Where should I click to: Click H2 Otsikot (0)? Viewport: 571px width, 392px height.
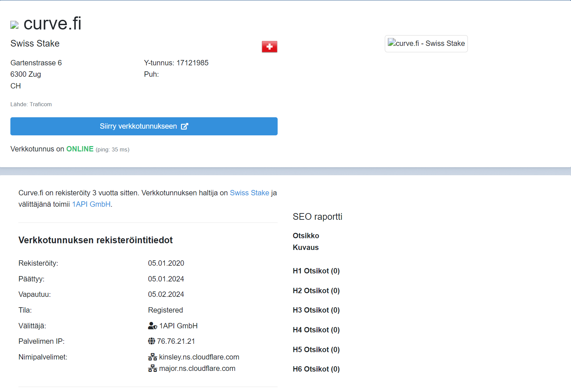coord(316,290)
